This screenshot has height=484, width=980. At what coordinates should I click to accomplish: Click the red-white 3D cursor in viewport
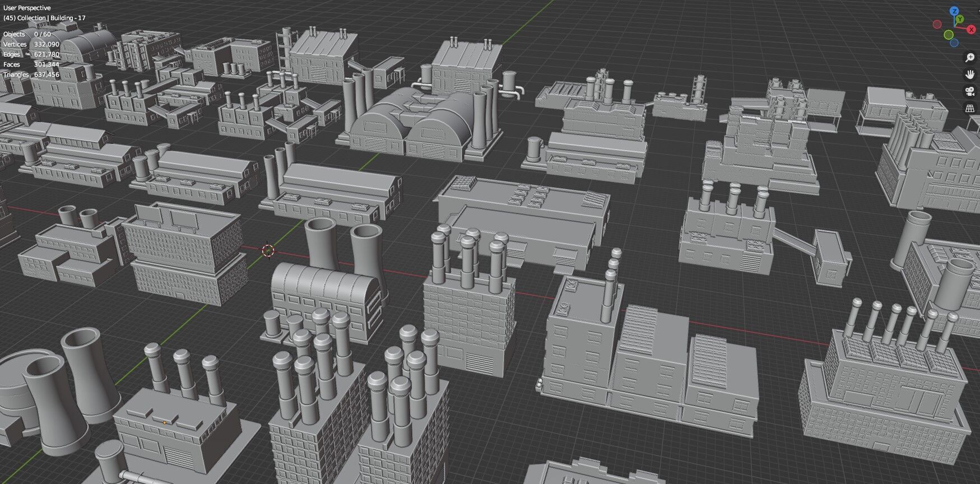[x=268, y=250]
